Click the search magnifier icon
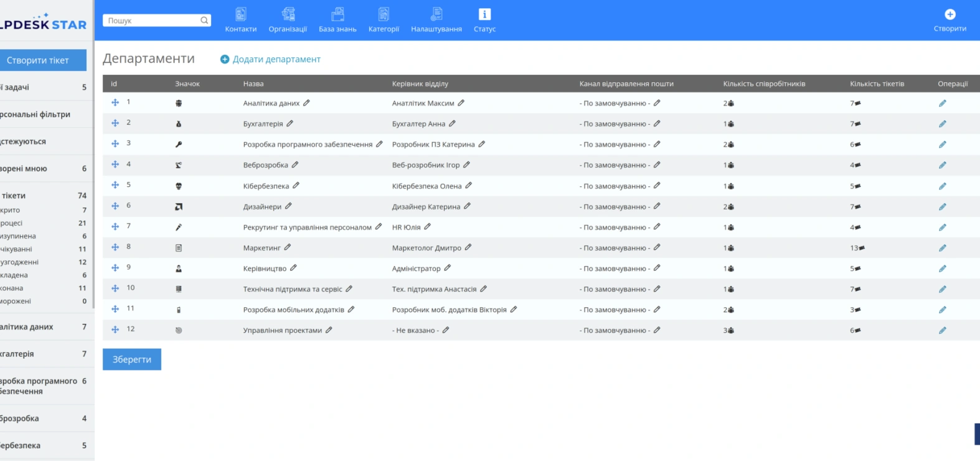The image size is (980, 461). tap(204, 21)
